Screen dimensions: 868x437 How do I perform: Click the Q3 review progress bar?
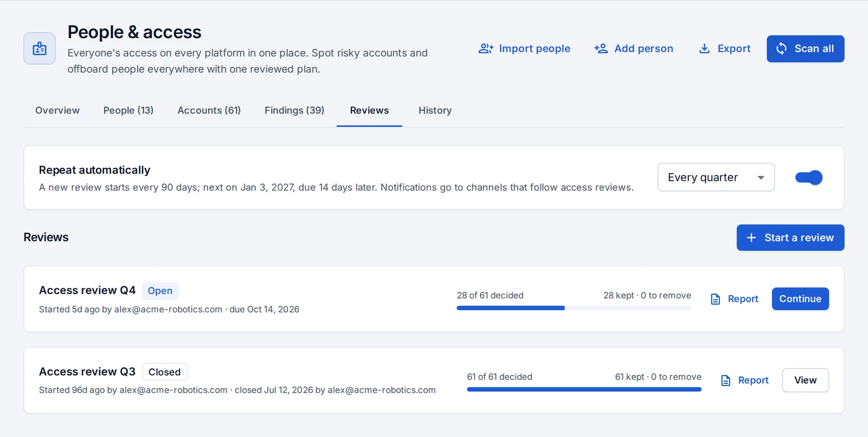[584, 389]
